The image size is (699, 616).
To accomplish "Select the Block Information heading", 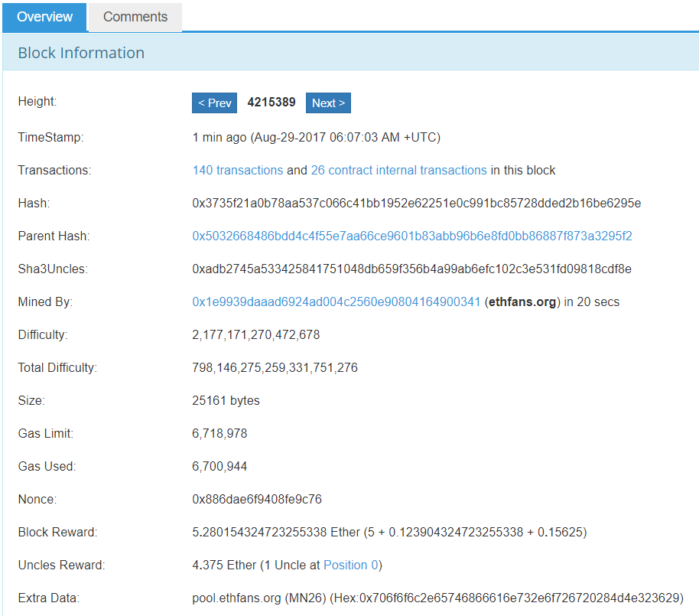I will click(x=81, y=53).
